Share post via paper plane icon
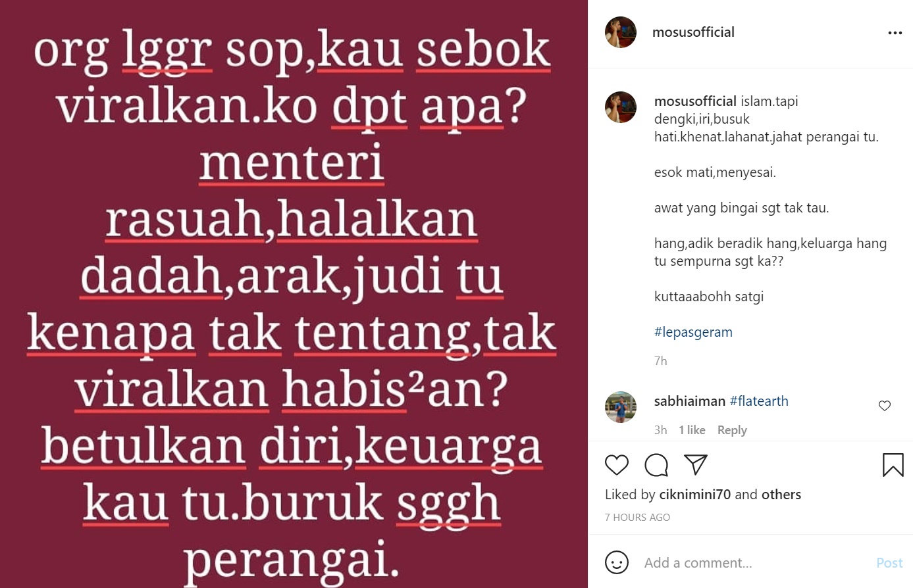 696,464
